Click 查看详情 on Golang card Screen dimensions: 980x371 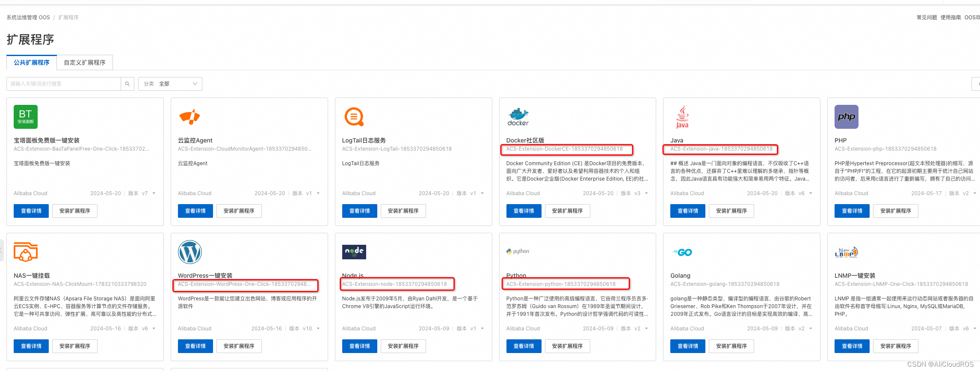point(688,346)
